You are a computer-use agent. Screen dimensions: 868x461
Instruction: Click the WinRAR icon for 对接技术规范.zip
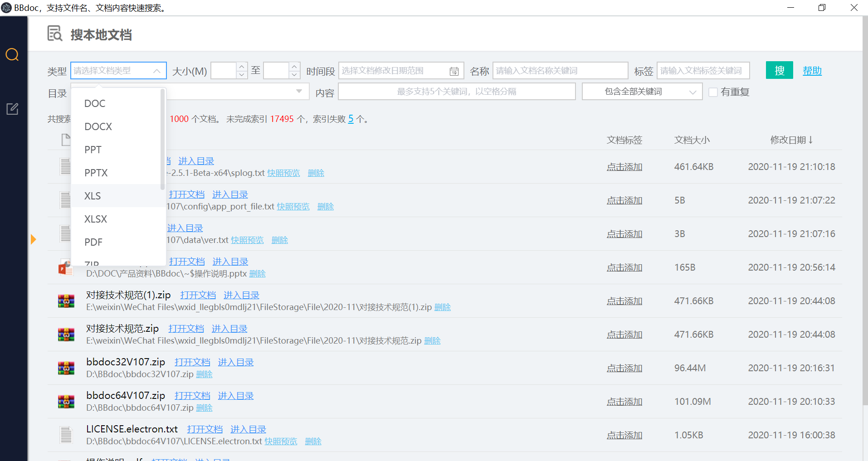[x=66, y=335]
